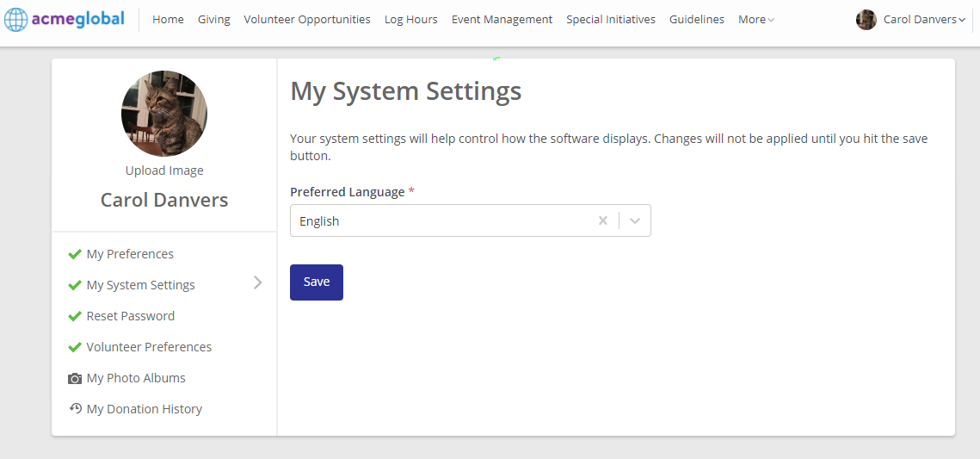The image size is (980, 459).
Task: Open Special Initiatives
Action: point(611,20)
